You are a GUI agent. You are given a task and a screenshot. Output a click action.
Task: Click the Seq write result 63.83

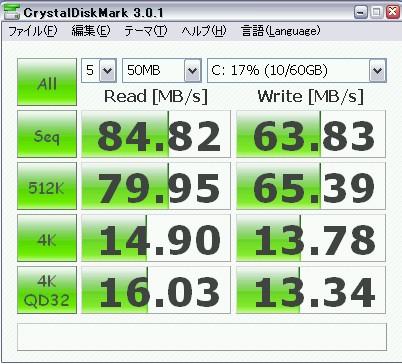[x=311, y=134]
